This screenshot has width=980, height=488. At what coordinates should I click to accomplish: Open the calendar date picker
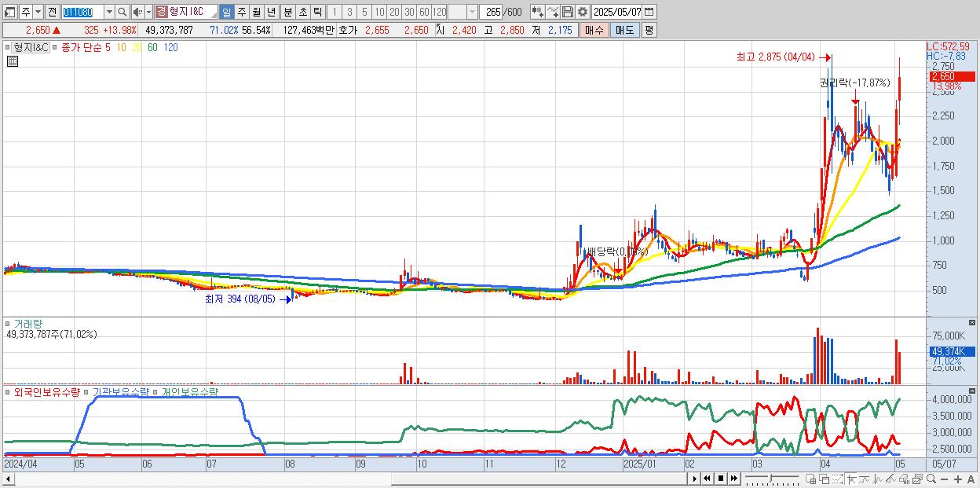[x=649, y=12]
